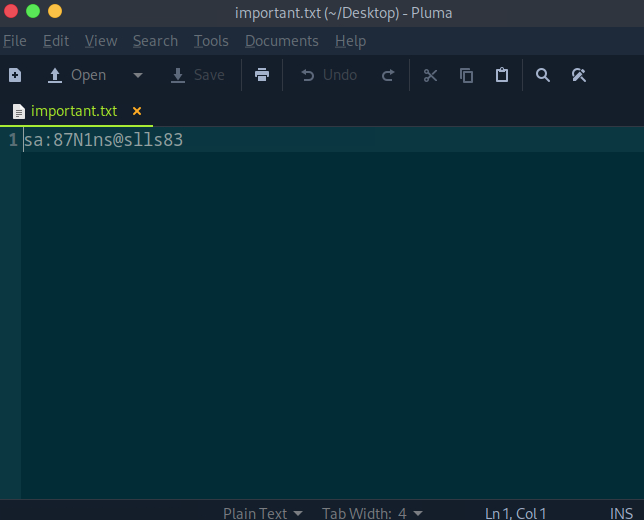Open the Documents menu
644x520 pixels.
(x=281, y=41)
